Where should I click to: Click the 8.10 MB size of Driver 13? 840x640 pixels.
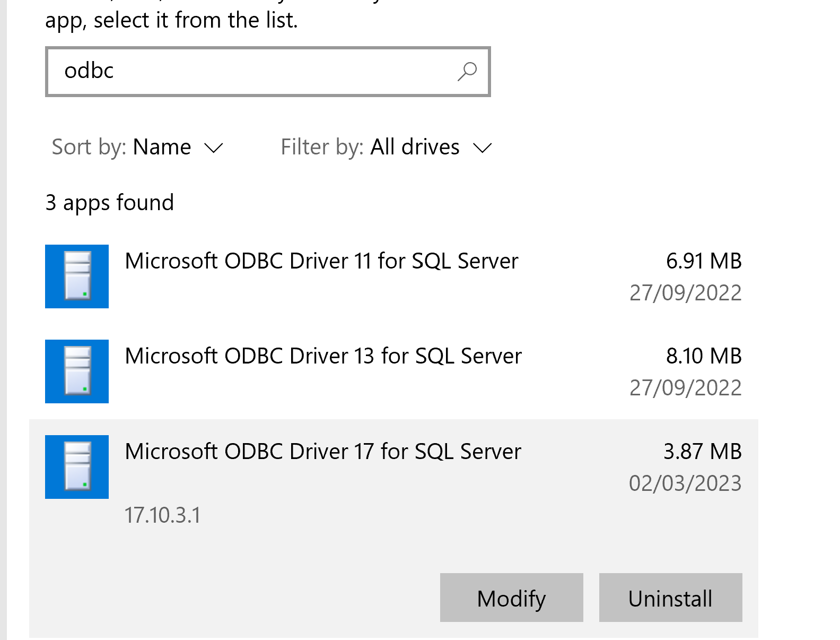[x=703, y=356]
